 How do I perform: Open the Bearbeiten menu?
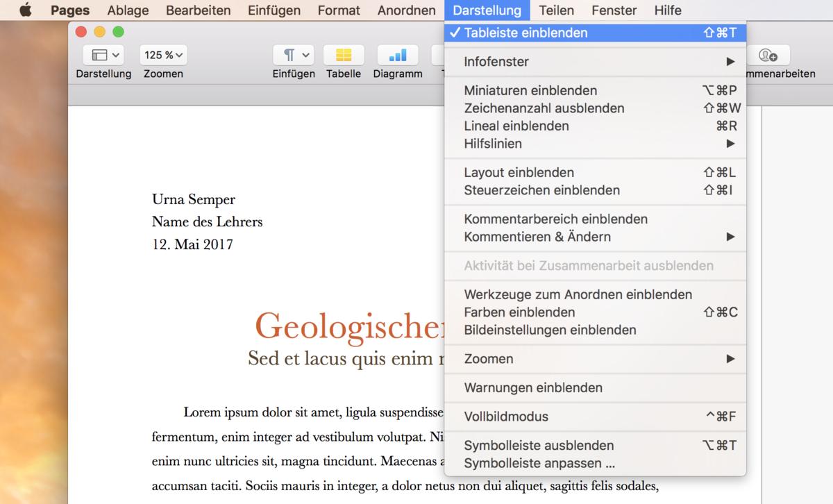tap(199, 10)
